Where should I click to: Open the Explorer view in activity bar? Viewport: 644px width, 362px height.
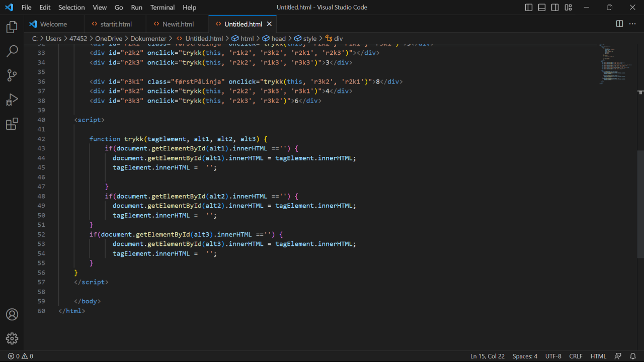pyautogui.click(x=12, y=27)
